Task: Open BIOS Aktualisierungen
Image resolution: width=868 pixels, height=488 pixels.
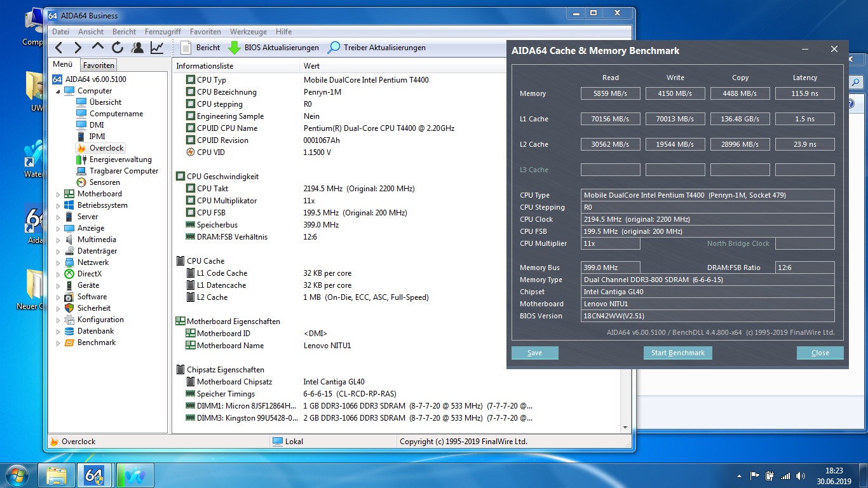Action: point(273,47)
